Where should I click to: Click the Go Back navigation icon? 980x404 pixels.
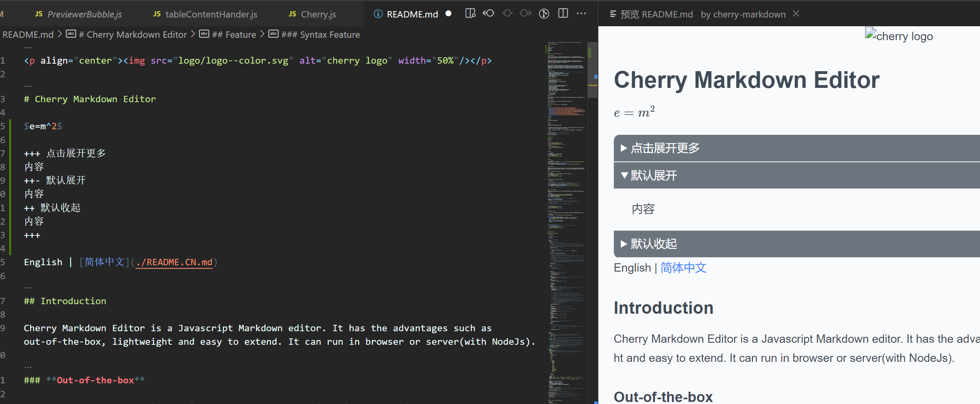click(x=488, y=13)
